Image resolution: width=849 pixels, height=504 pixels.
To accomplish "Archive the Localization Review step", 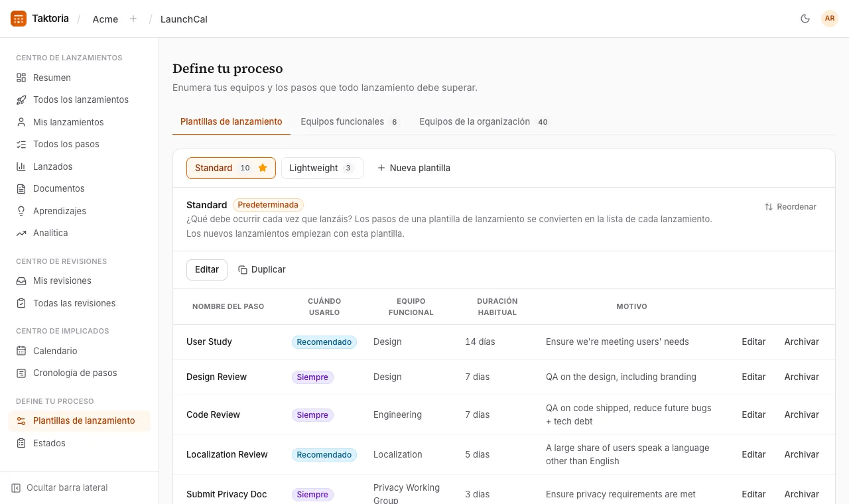I will [x=801, y=454].
